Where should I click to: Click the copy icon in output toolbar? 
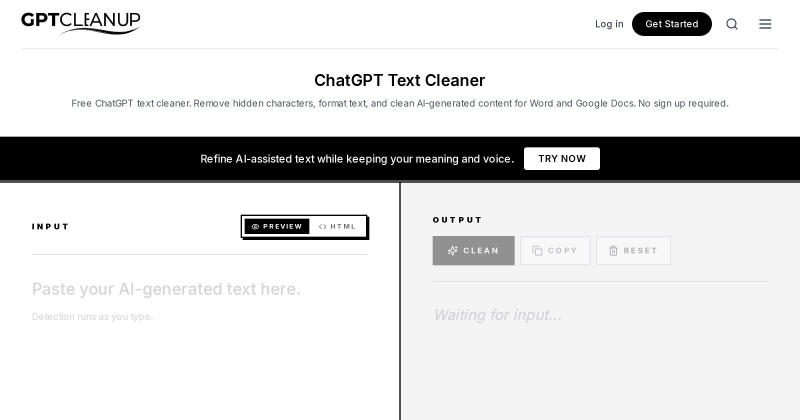(537, 251)
